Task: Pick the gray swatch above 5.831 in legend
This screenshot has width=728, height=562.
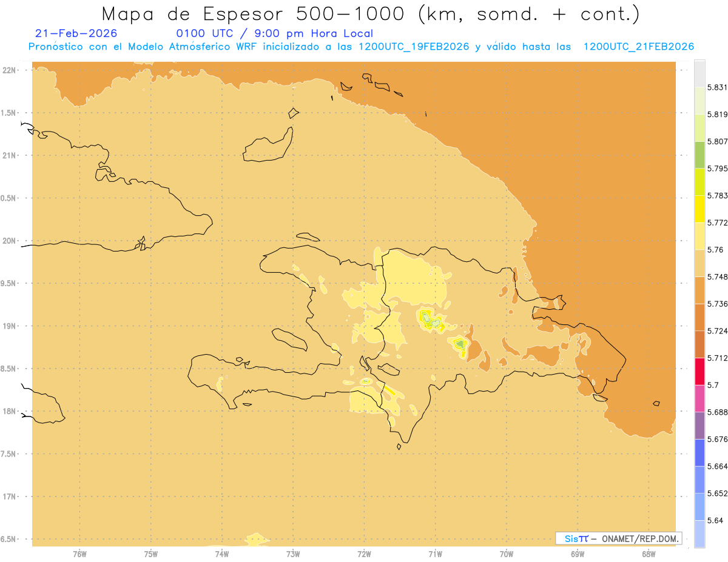Action: pyautogui.click(x=699, y=73)
